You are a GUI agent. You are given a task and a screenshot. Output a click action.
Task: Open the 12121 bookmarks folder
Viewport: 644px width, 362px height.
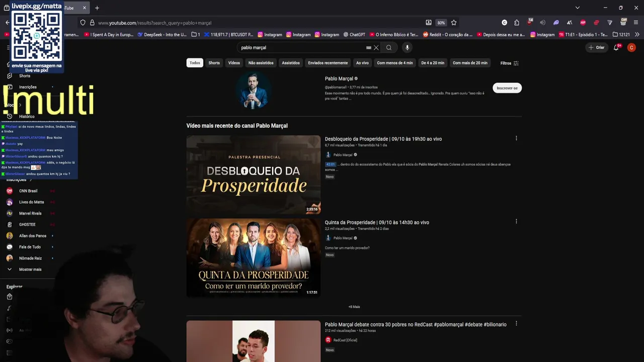point(621,35)
